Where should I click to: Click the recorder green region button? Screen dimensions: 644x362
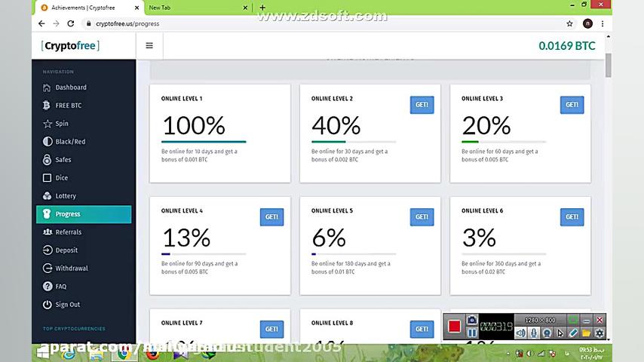click(x=573, y=320)
